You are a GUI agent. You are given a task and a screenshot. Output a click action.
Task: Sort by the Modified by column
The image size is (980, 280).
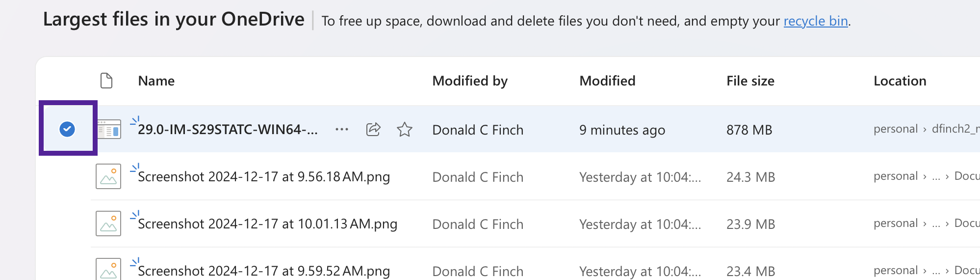[x=470, y=81]
